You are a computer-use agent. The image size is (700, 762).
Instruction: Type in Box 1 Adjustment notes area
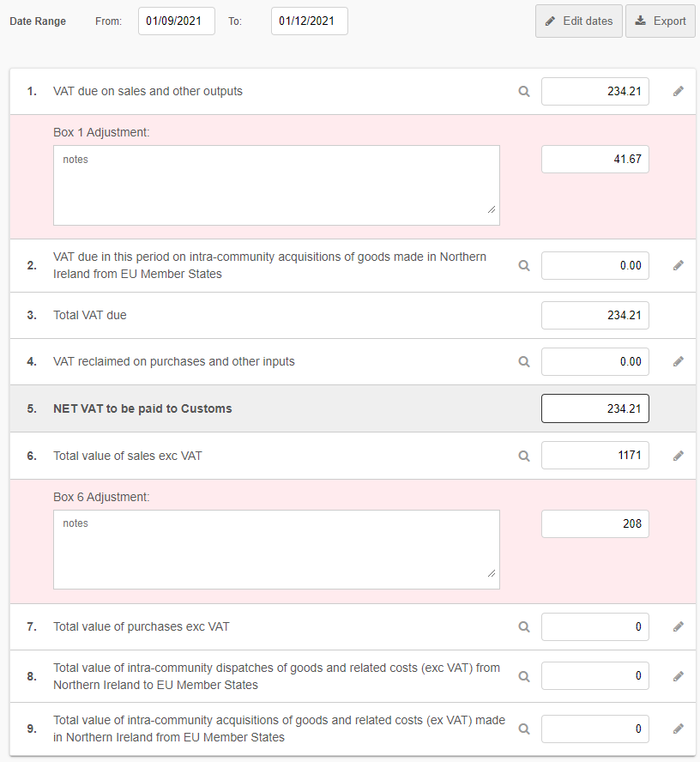click(276, 185)
